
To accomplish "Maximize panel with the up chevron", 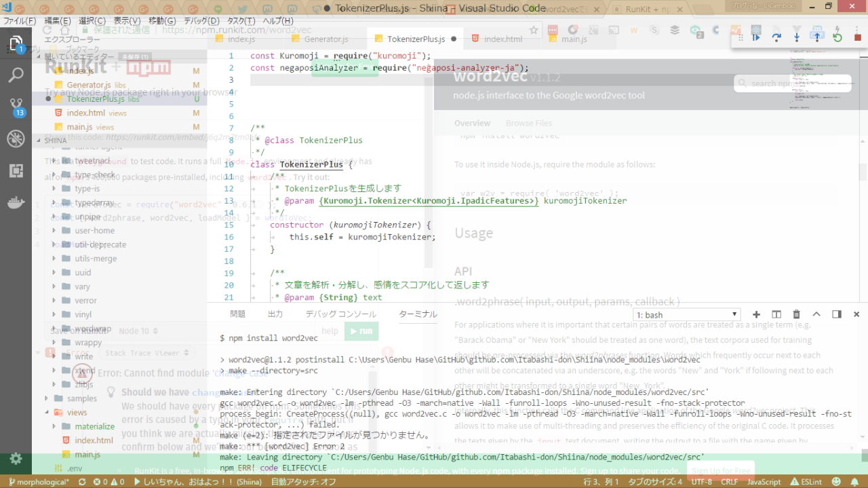I will [816, 314].
